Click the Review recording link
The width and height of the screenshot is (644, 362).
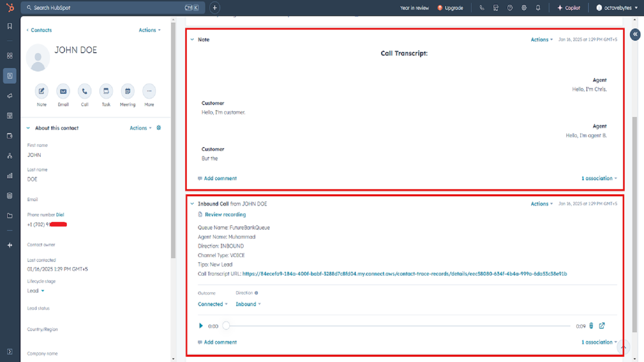(225, 214)
